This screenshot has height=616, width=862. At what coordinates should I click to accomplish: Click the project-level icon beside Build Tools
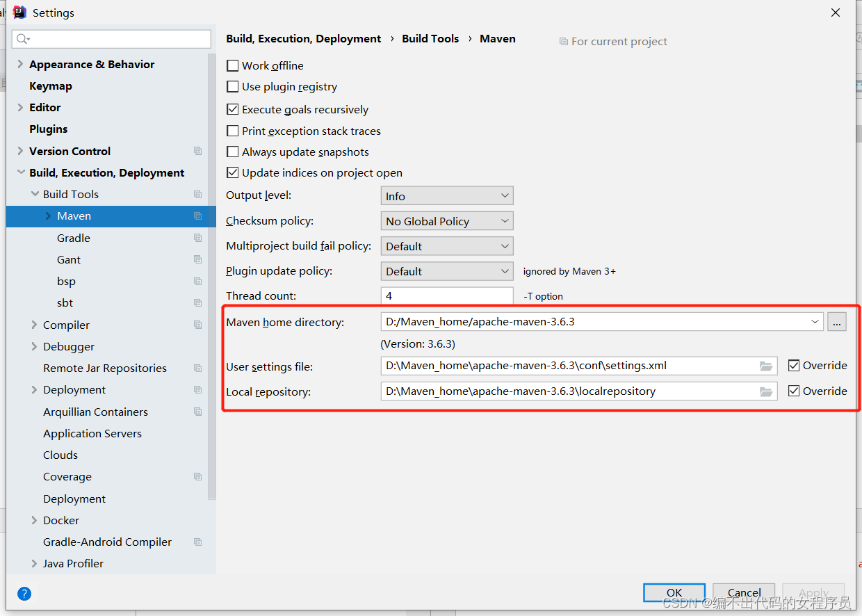pos(198,194)
